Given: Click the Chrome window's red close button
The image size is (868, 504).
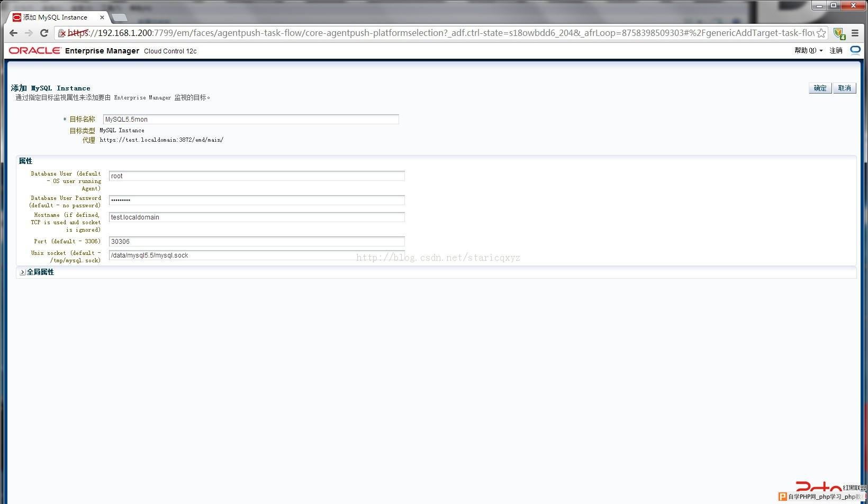Looking at the screenshot, I should tap(854, 6).
